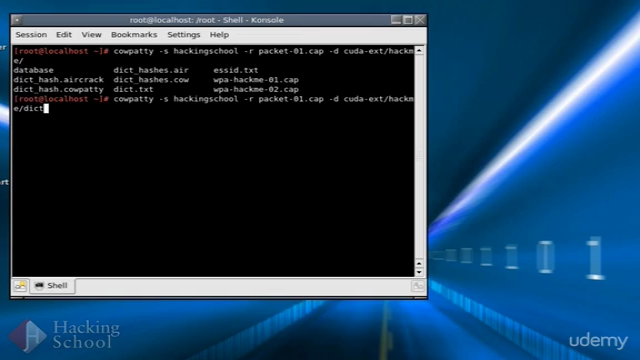Close the Konsole window
The height and width of the screenshot is (360, 640).
(x=420, y=20)
